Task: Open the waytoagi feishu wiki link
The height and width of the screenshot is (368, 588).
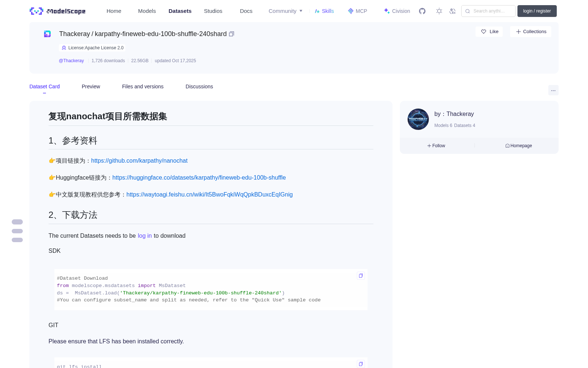Action: (x=209, y=195)
